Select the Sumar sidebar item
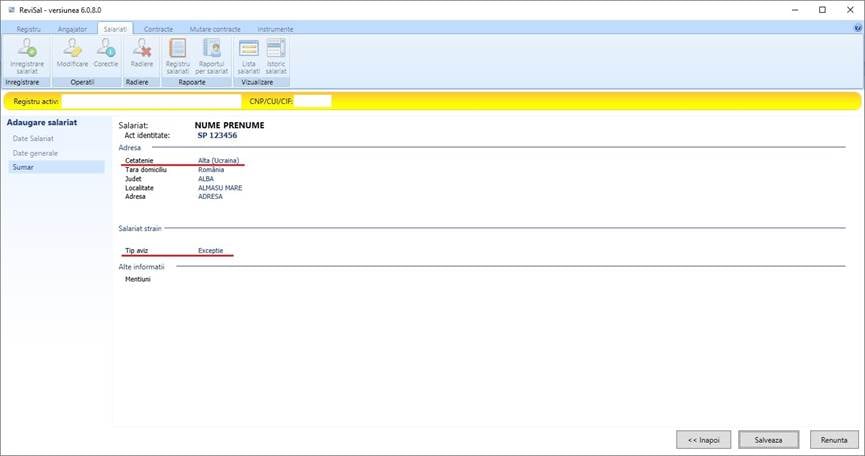This screenshot has height=456, width=865. click(23, 168)
